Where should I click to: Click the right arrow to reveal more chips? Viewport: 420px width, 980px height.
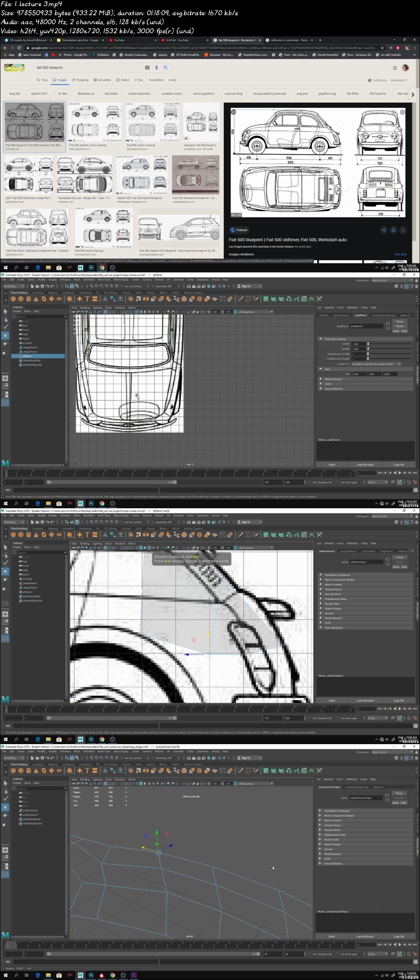(x=412, y=94)
